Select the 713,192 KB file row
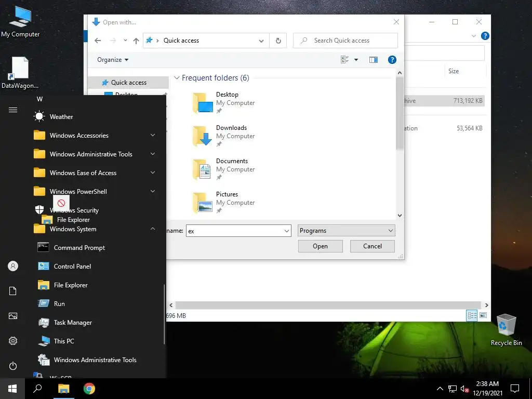Viewport: 532px width, 399px height. tap(444, 101)
